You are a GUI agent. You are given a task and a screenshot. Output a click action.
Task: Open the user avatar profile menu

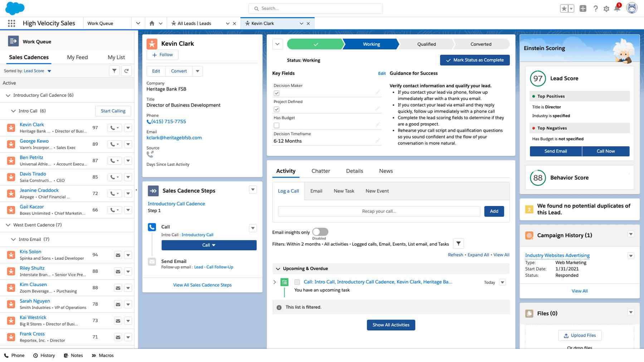coord(632,8)
